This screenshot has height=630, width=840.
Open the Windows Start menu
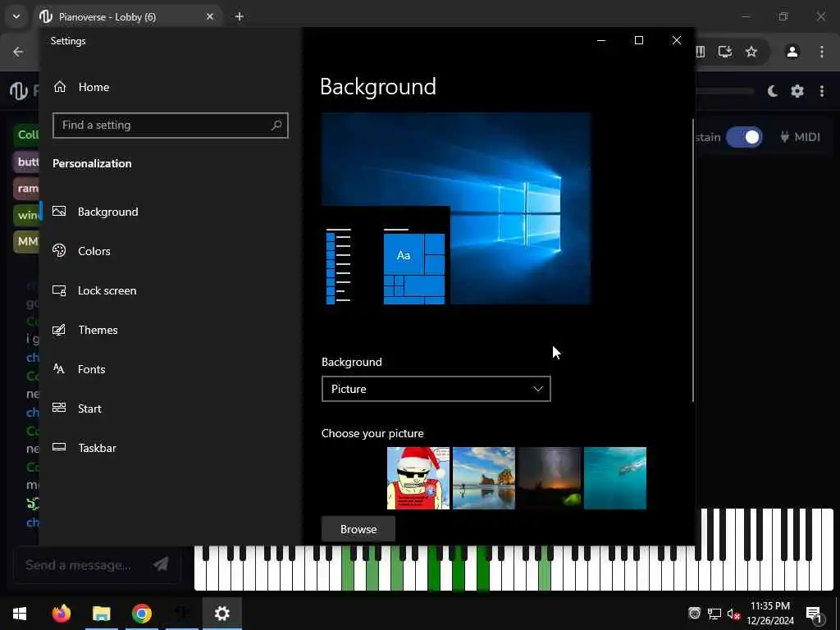coord(20,614)
